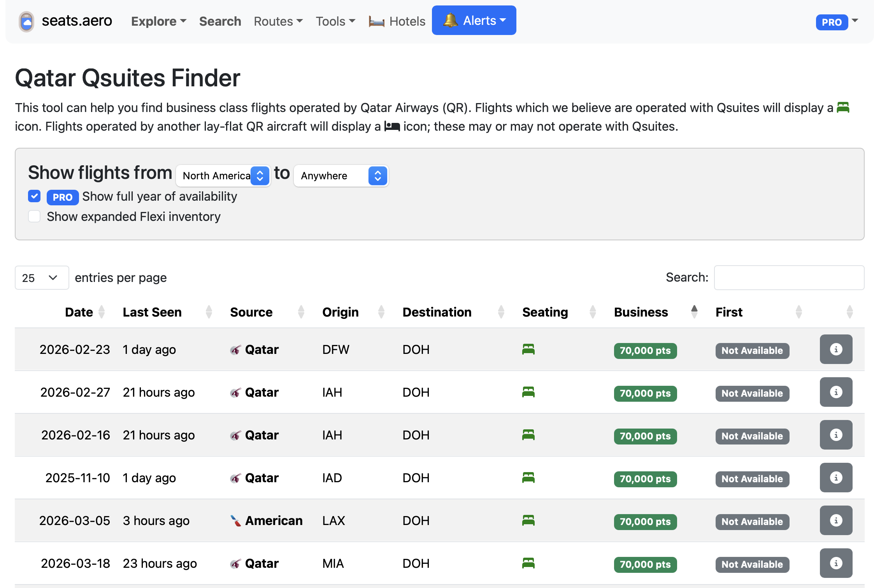The image size is (881, 588).
Task: Click '23 hours ago' last seen cell
Action: 160,563
